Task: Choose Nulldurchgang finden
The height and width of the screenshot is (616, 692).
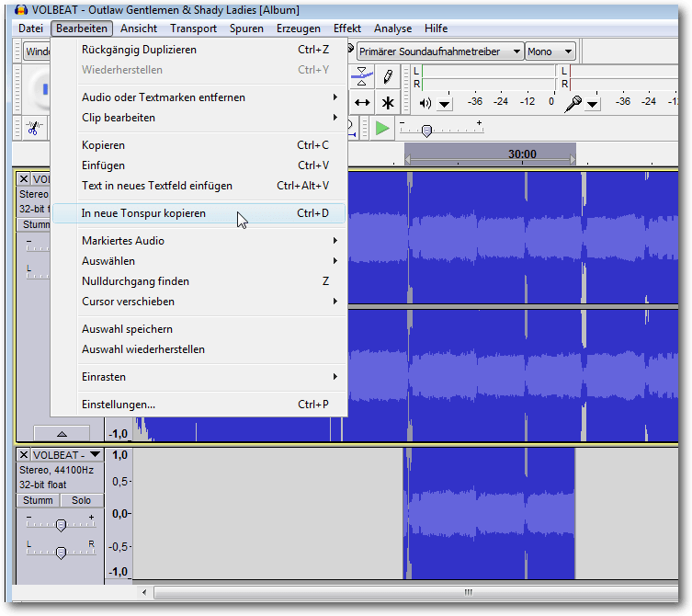Action: [199, 281]
